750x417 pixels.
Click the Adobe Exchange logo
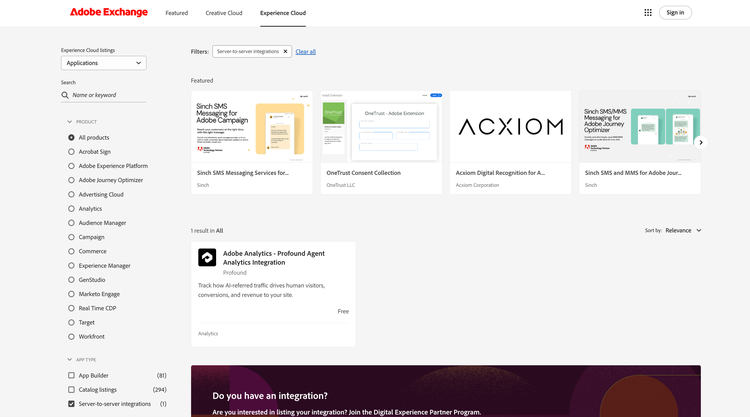pos(109,12)
